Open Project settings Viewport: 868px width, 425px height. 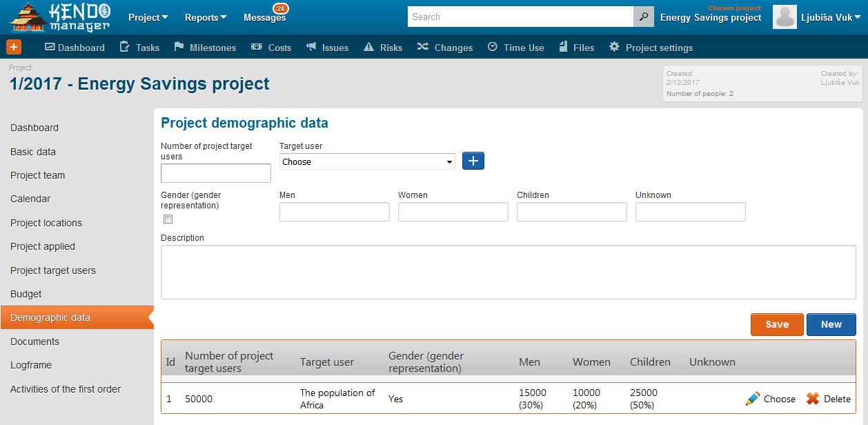click(653, 48)
